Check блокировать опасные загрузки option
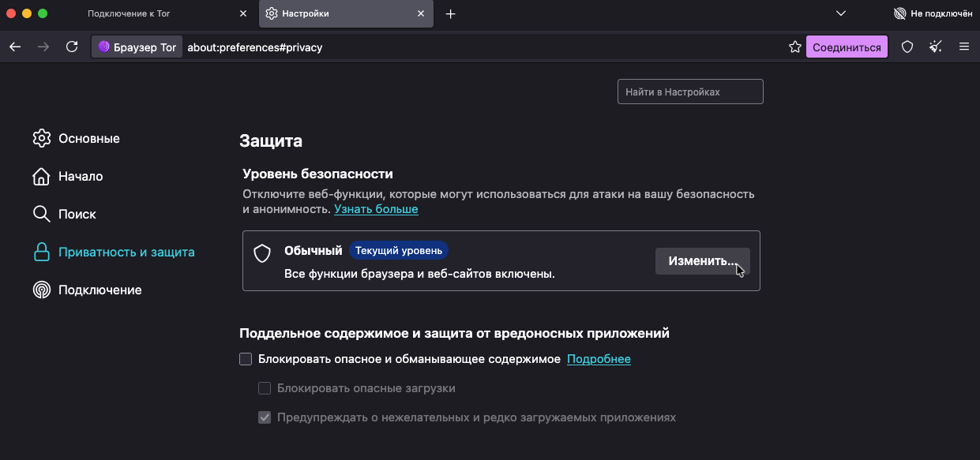 click(265, 387)
